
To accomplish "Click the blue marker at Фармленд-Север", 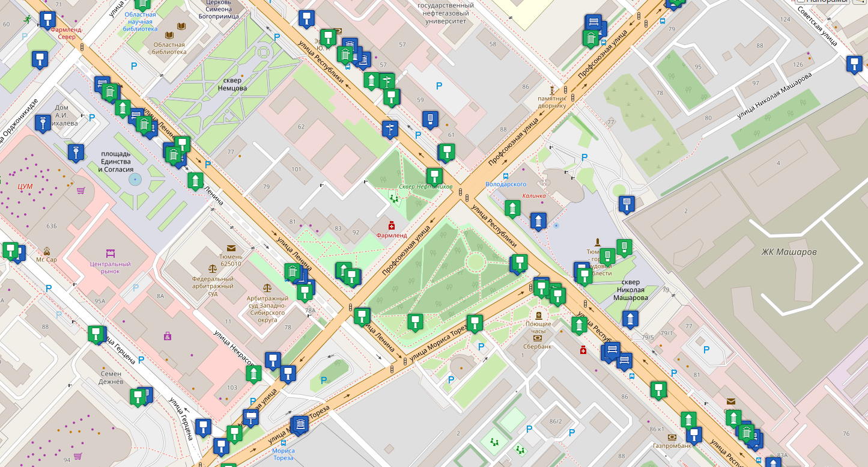I will click(x=47, y=20).
